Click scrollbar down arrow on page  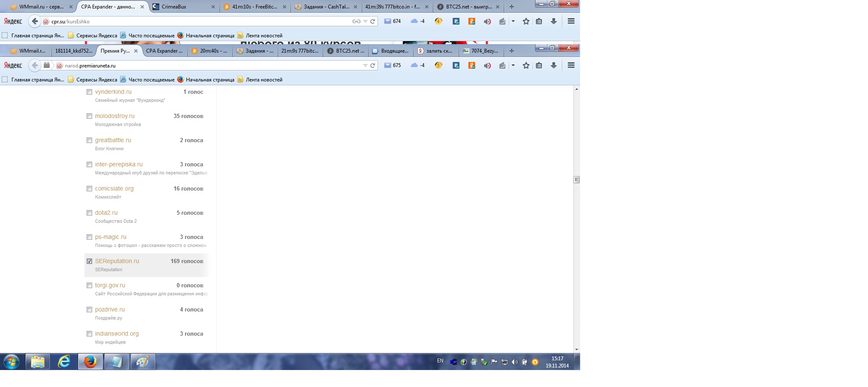tap(576, 349)
